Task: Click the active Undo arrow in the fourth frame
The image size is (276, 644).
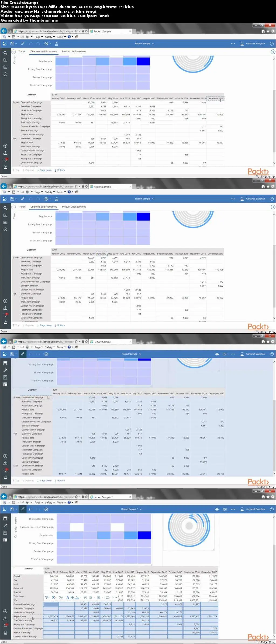Action: (x=30, y=509)
